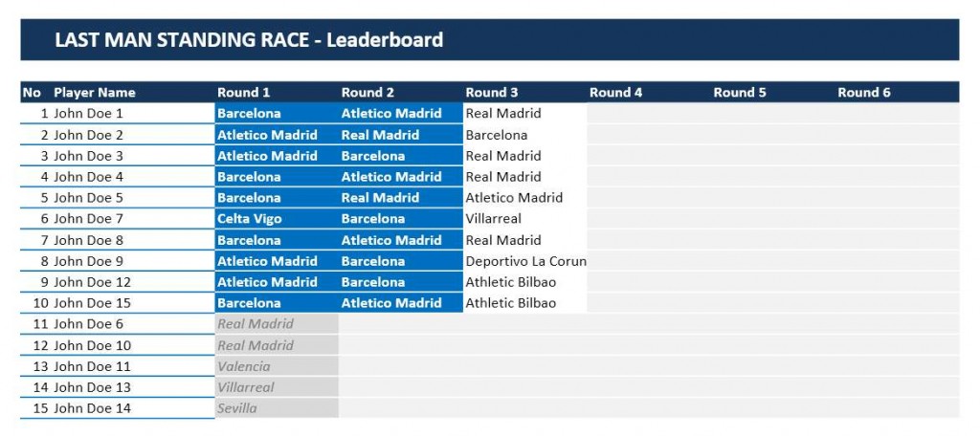Click eliminated John Doe 11's Valencia cell
The image size is (980, 437).
(277, 366)
